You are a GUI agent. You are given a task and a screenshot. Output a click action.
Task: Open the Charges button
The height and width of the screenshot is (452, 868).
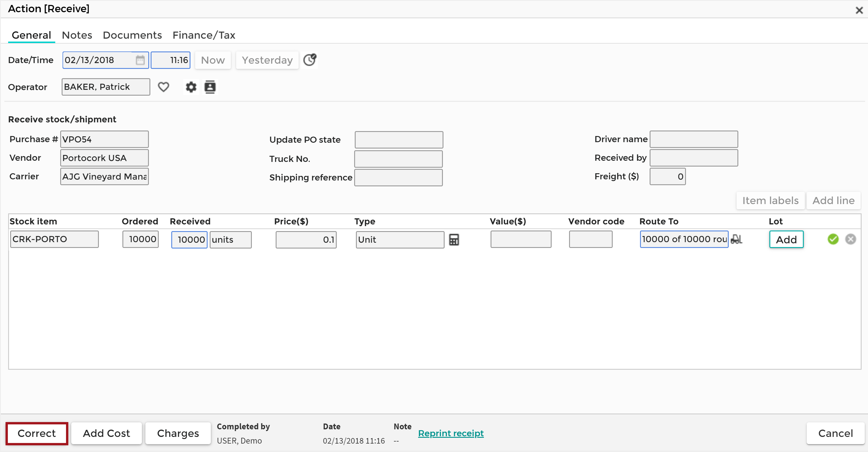tap(178, 433)
